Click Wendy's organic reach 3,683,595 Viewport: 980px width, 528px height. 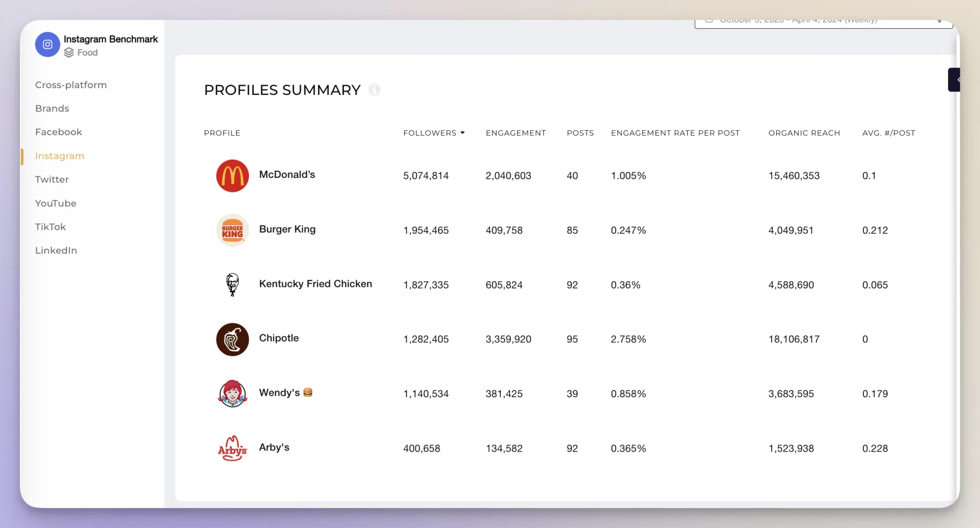(791, 394)
